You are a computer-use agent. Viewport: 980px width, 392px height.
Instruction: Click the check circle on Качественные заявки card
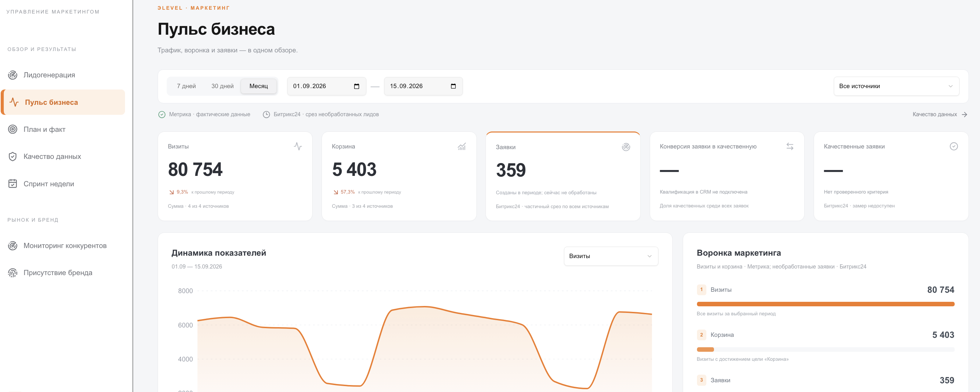[954, 146]
